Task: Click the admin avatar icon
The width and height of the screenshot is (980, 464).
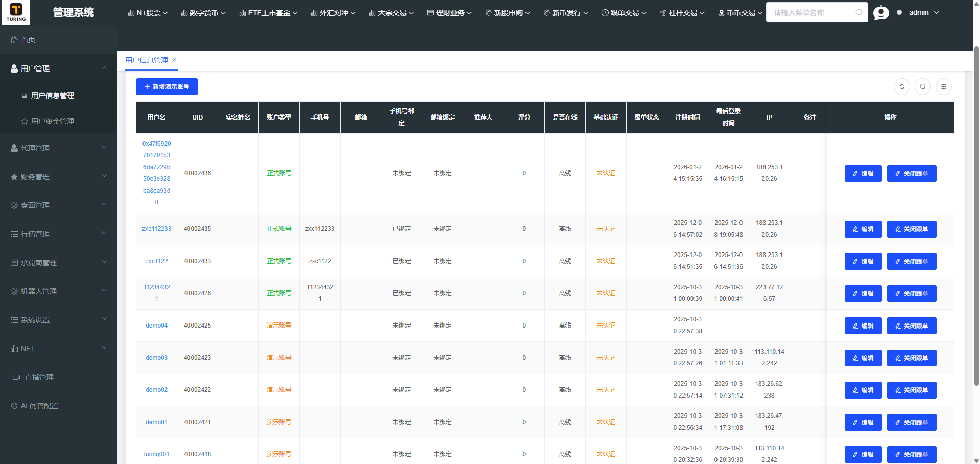Action: point(881,12)
